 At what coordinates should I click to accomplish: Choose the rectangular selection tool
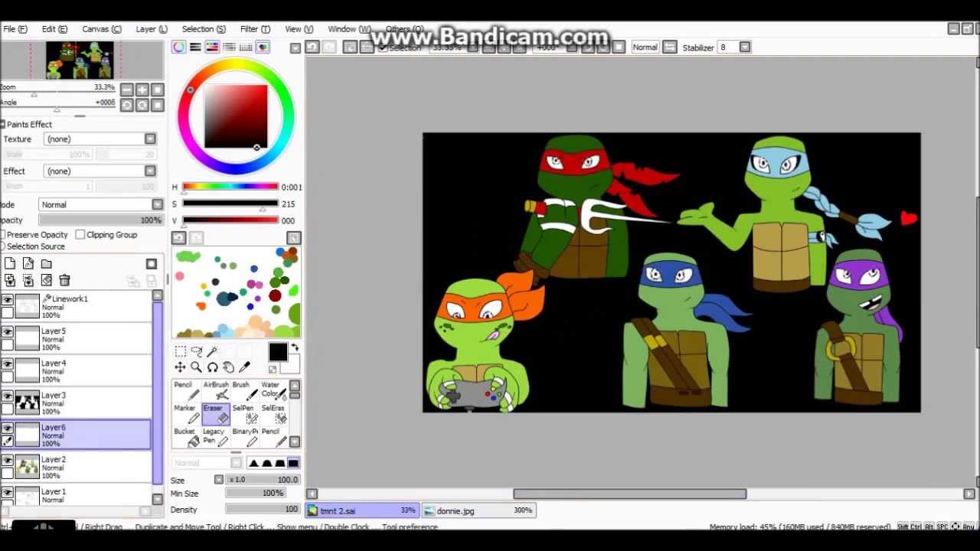pos(180,351)
